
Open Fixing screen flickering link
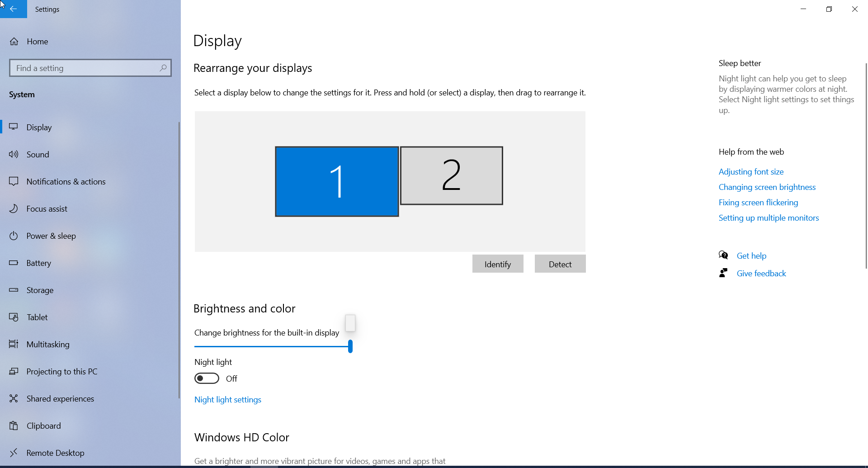coord(758,203)
